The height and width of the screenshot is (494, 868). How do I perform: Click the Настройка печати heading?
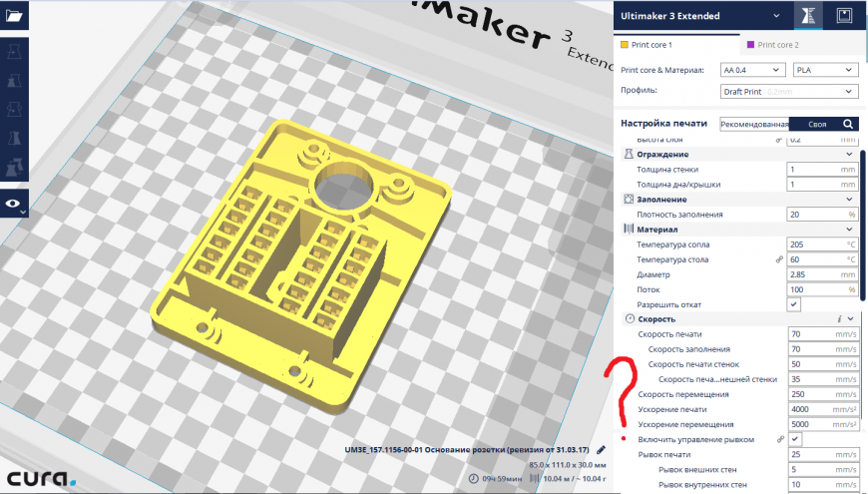tap(663, 124)
